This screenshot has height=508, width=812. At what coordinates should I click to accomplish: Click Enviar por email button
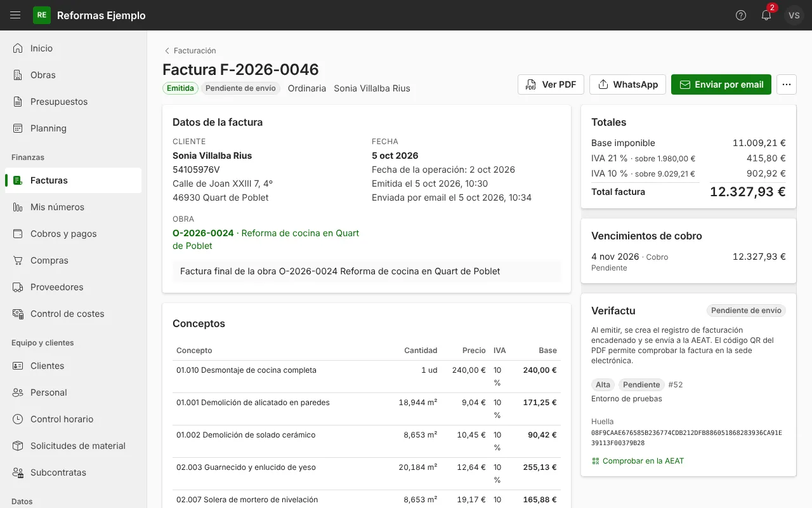pyautogui.click(x=721, y=84)
